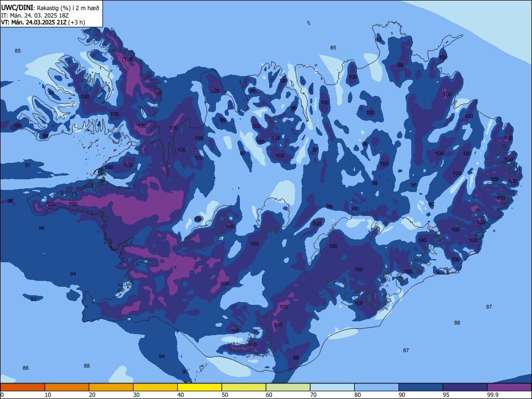Select the legend tick label '40'

[181, 395]
